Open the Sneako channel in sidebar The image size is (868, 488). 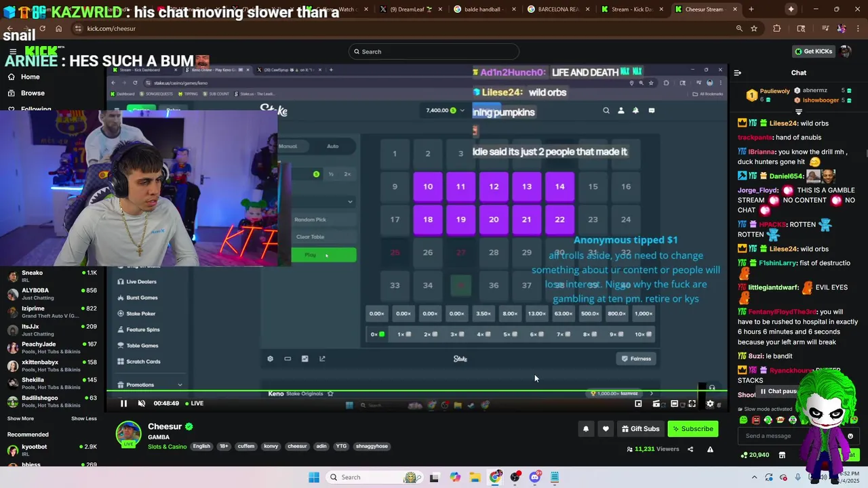coord(52,277)
